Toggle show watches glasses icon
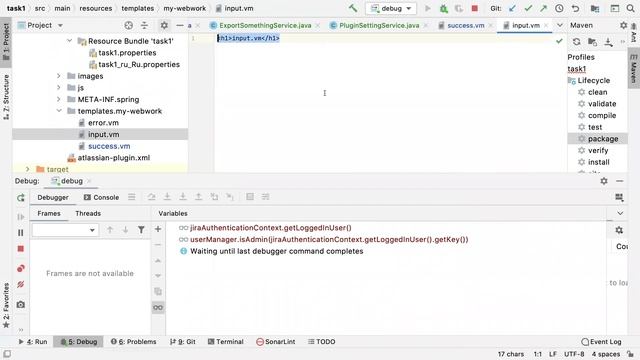Screen dimensions: 640x360 (x=158, y=307)
